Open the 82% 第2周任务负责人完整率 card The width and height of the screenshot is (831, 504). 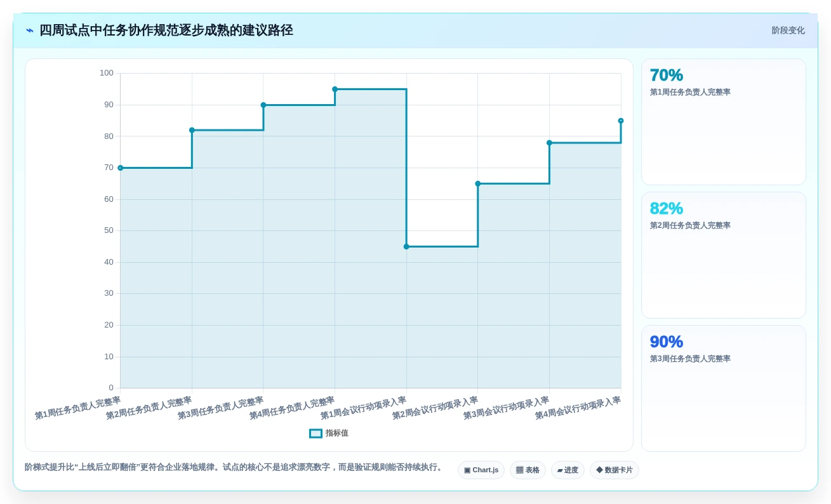tap(724, 255)
